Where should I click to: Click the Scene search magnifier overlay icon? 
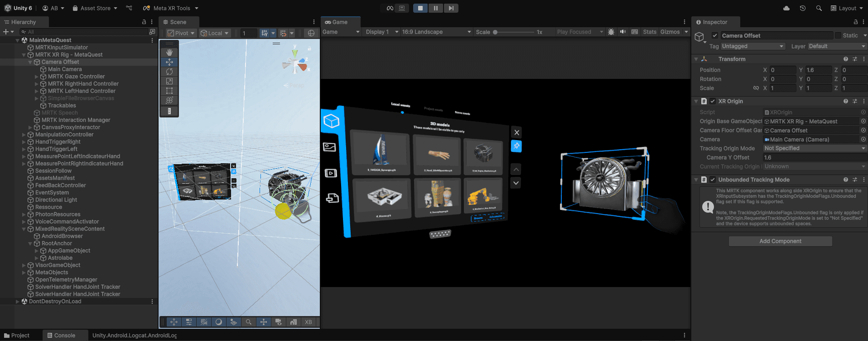coord(249,322)
